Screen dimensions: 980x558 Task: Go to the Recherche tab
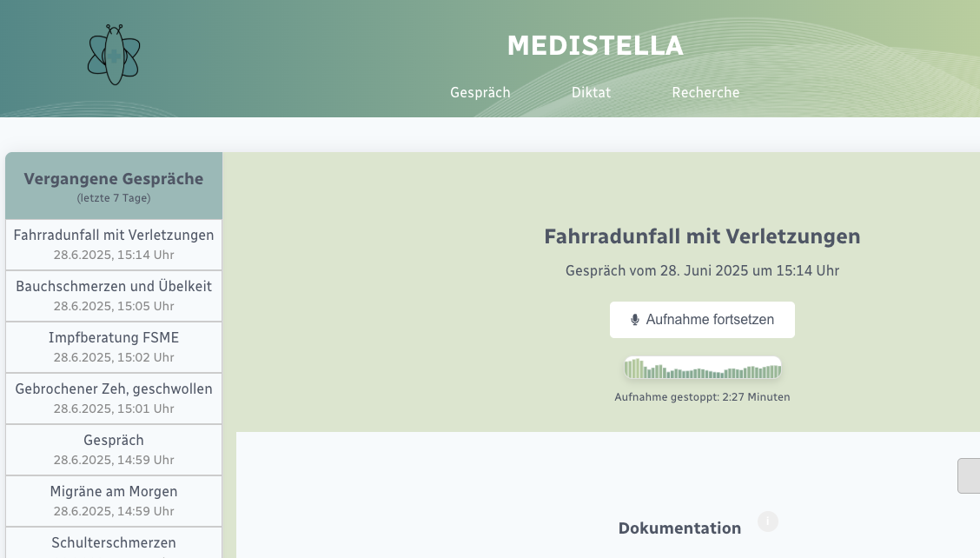coord(705,93)
